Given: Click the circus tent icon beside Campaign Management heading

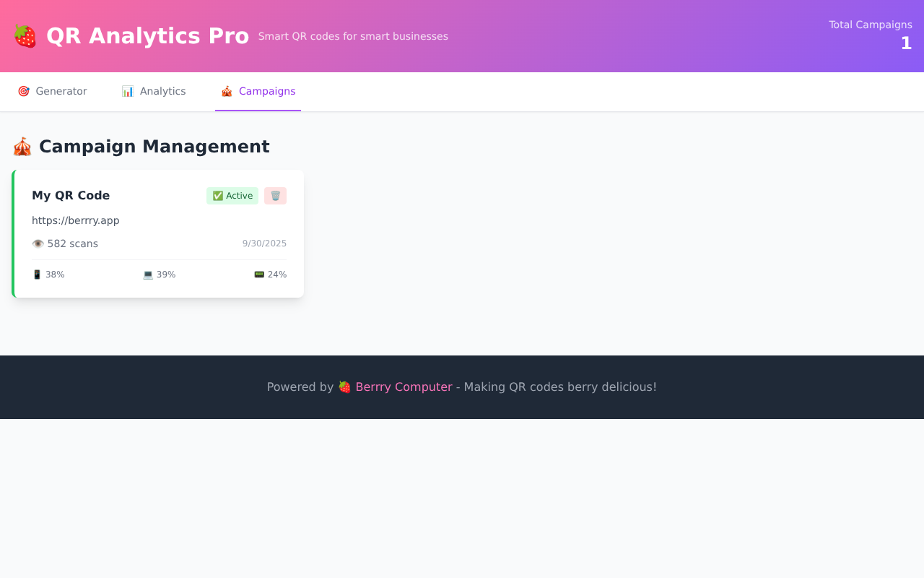Looking at the screenshot, I should (22, 146).
